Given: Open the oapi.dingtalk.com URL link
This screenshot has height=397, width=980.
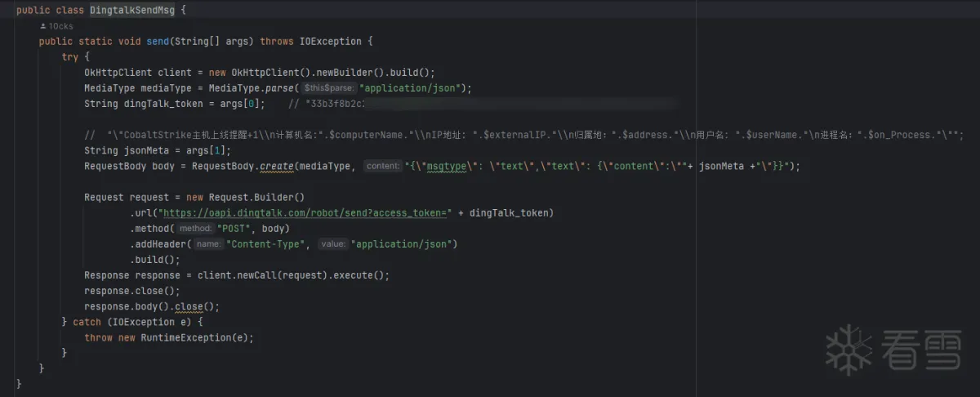Looking at the screenshot, I should click(x=306, y=212).
